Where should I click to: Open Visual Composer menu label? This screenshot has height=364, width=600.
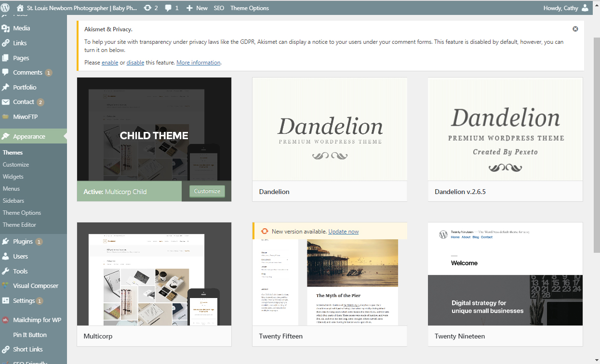click(36, 286)
